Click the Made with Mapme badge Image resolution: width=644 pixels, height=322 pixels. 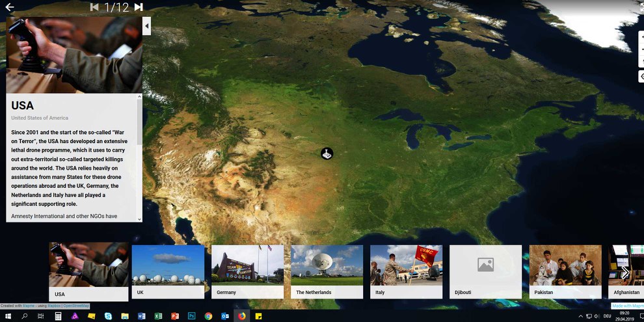[x=628, y=306]
